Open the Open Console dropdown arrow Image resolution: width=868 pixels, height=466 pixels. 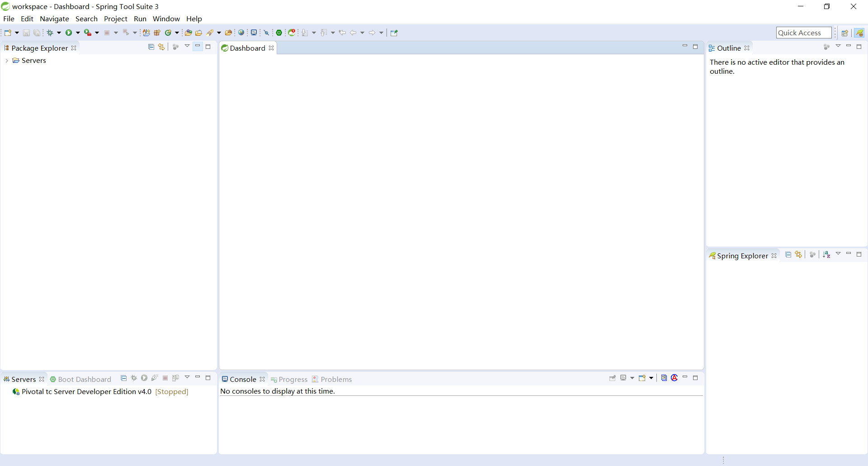tap(651, 378)
